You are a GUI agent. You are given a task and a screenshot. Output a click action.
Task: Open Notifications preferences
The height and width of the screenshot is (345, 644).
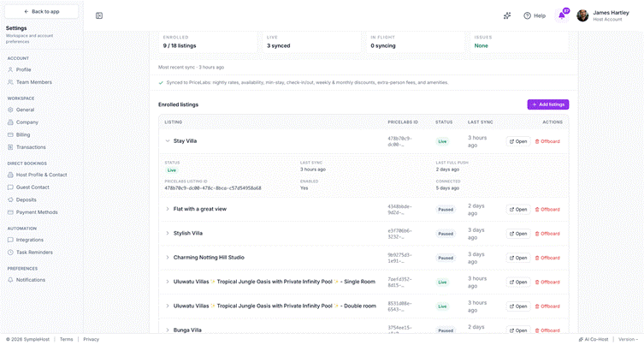coord(31,280)
